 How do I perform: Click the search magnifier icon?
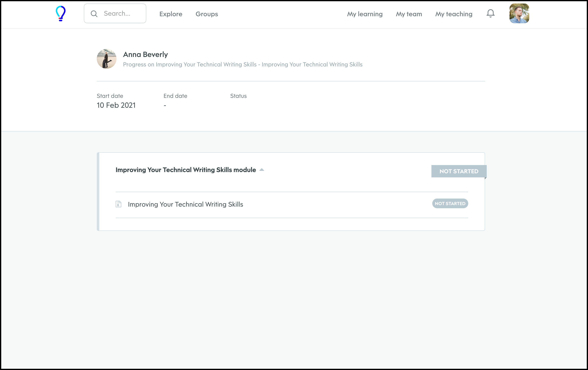tap(94, 14)
